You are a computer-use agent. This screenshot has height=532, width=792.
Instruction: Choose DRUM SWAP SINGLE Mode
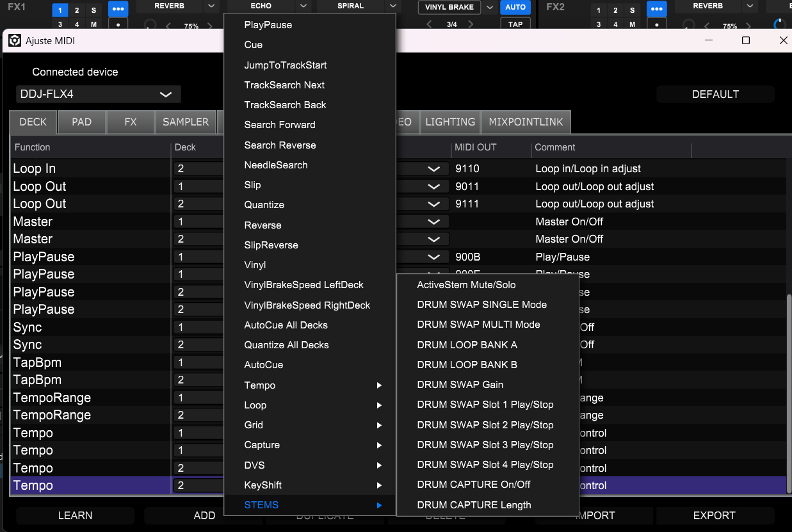[x=487, y=305]
